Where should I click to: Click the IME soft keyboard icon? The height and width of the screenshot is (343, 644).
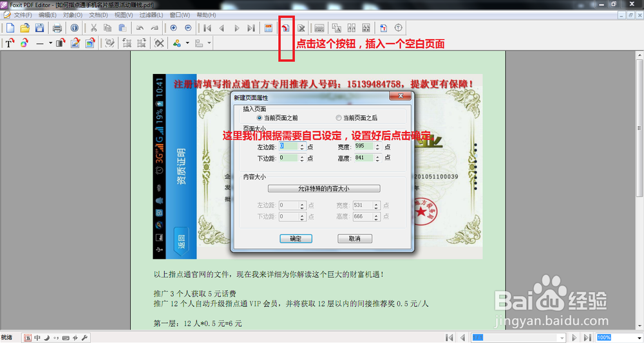point(66,338)
